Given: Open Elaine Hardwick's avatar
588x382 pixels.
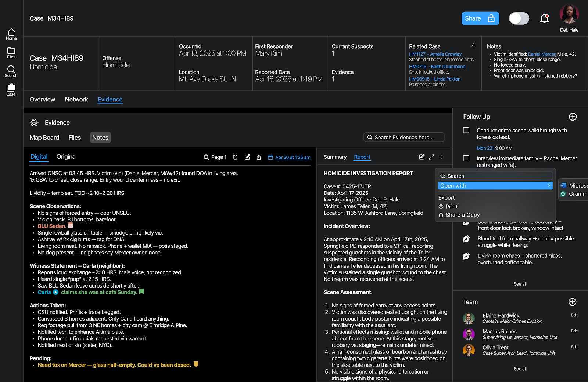Looking at the screenshot, I should (x=469, y=318).
